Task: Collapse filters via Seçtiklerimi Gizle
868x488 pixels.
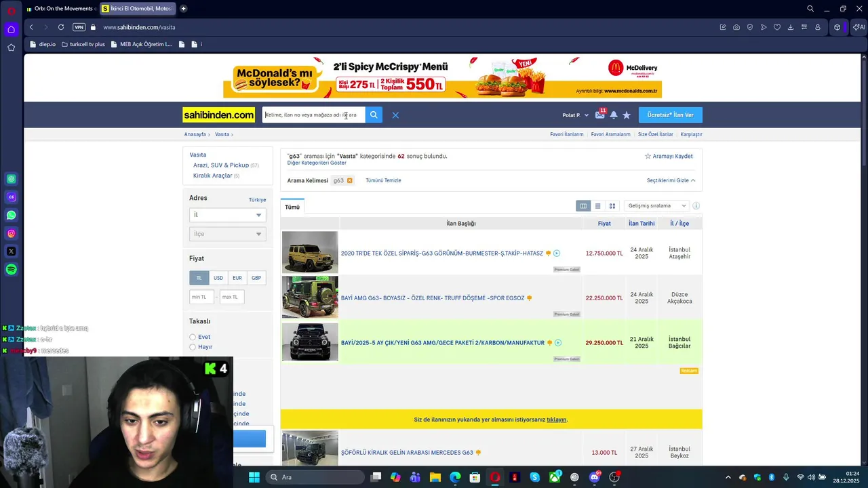Action: point(671,180)
